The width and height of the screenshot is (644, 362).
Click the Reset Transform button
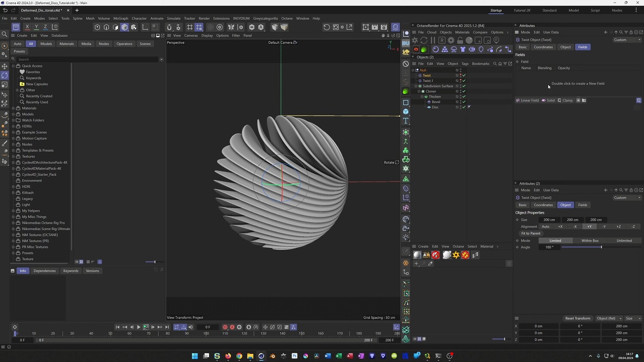coord(577,318)
